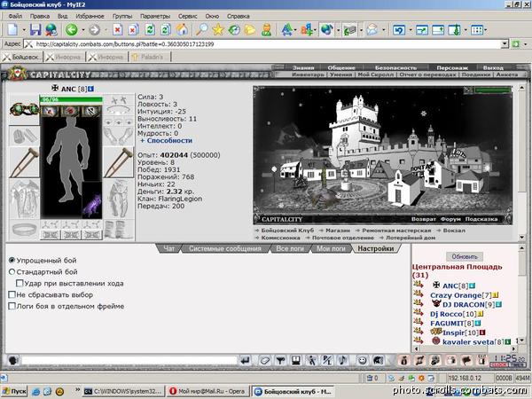Open dropdown arrow next to Back button
532x399 pixels.
point(83,30)
